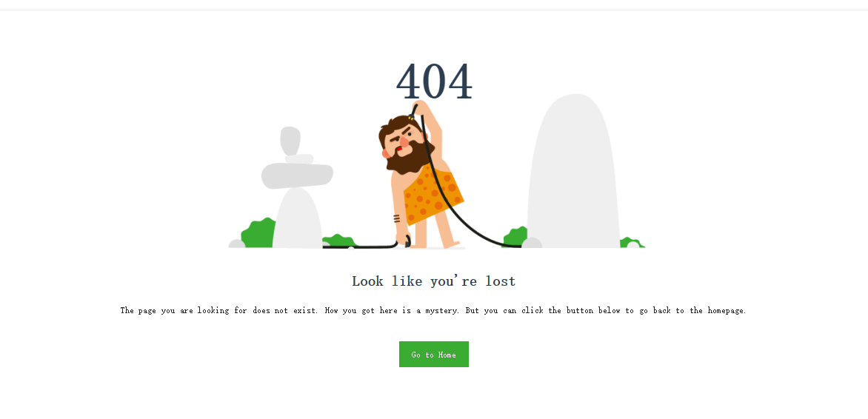Click the Go to Home button
Viewport: 868px width, 419px height.
pyautogui.click(x=433, y=355)
